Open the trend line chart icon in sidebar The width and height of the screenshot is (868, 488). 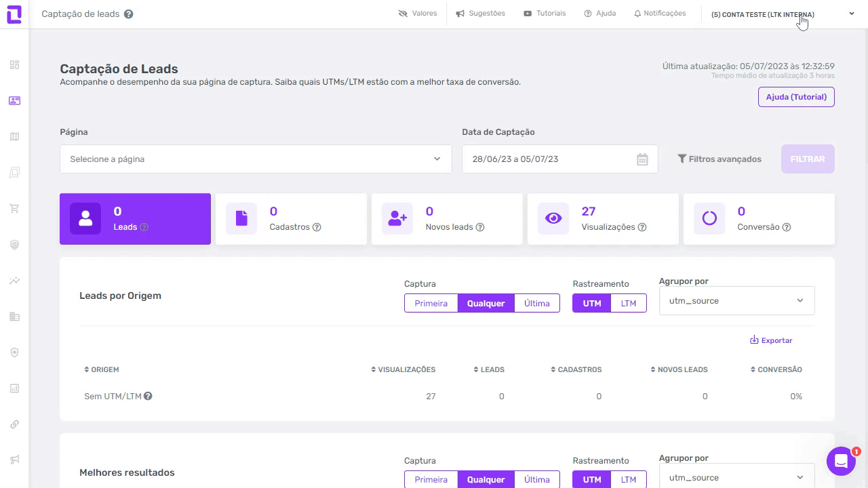click(14, 281)
